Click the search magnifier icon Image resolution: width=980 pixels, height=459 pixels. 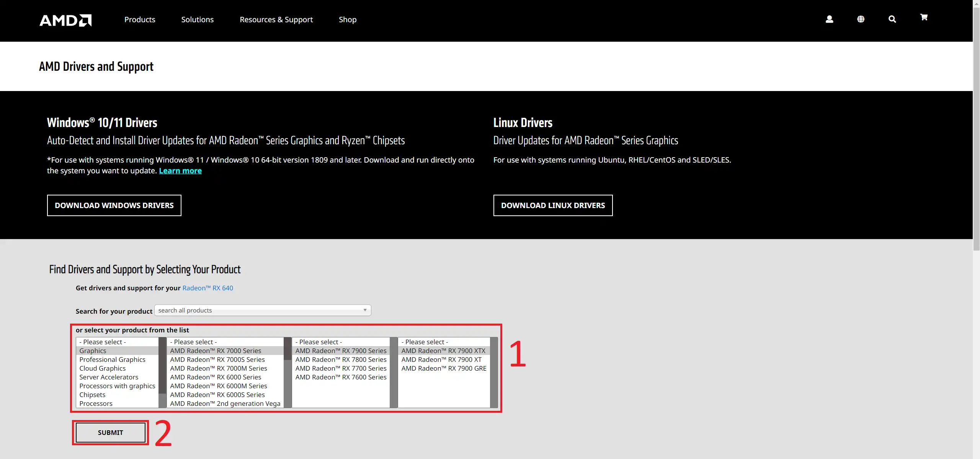(x=892, y=19)
